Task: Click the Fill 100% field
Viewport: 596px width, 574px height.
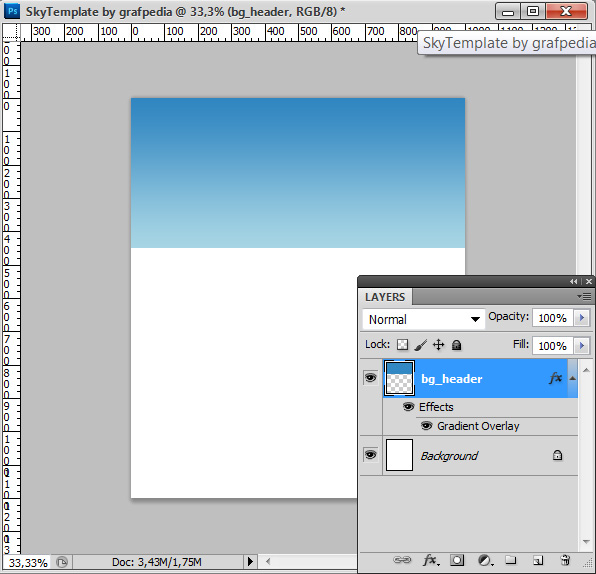Action: [x=553, y=346]
